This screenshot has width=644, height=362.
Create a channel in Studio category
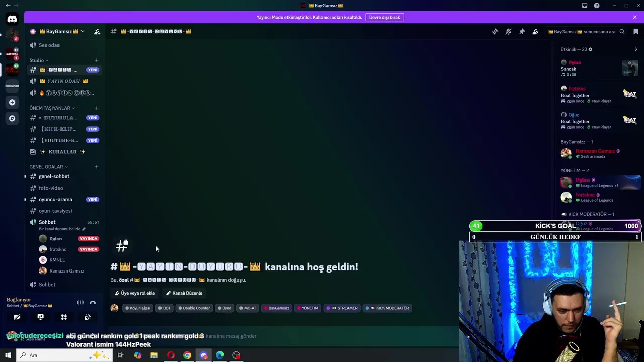point(96,60)
